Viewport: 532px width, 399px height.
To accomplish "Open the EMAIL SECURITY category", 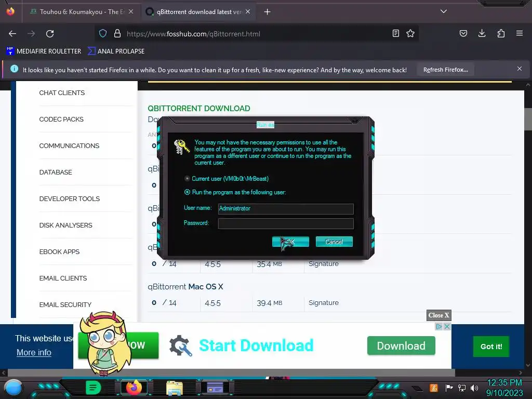I will pyautogui.click(x=65, y=304).
